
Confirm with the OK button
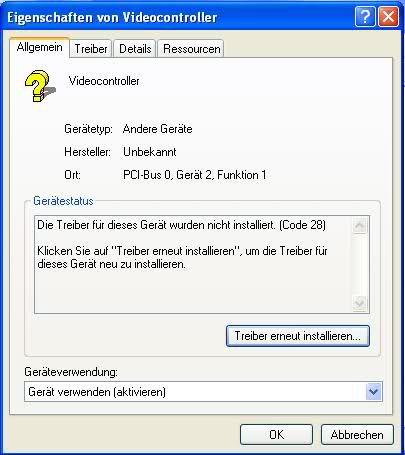point(276,435)
